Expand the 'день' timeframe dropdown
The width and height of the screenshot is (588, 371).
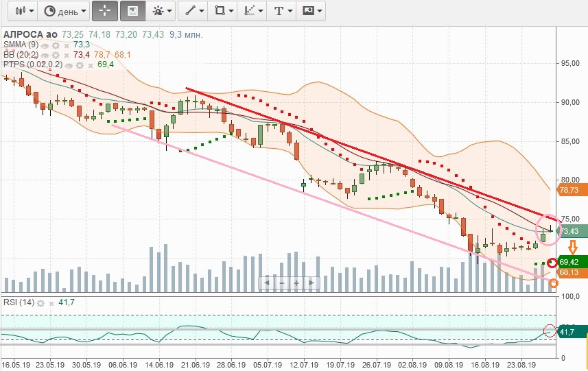tap(65, 11)
